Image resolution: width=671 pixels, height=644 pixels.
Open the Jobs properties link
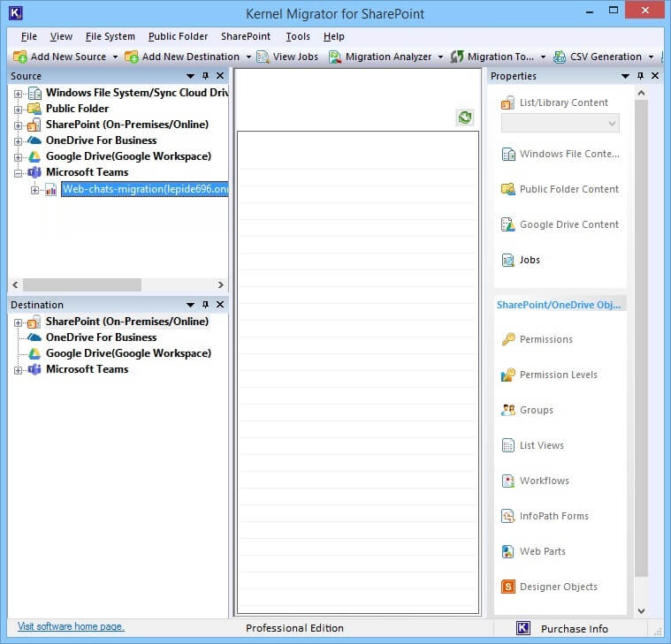[530, 260]
